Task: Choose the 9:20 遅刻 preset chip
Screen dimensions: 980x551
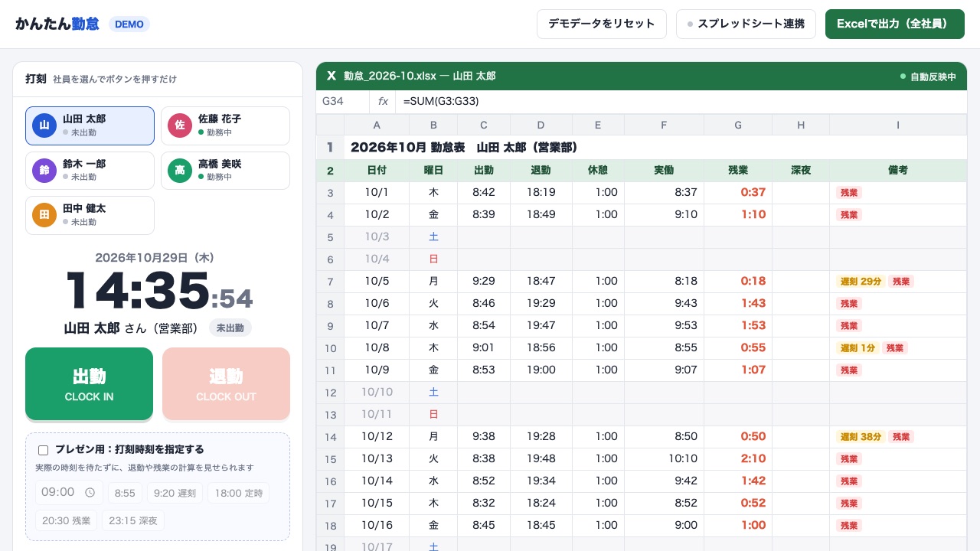Action: pyautogui.click(x=175, y=493)
